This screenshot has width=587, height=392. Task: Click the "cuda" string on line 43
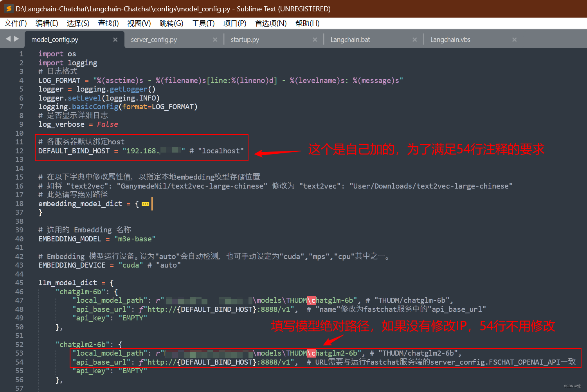[x=130, y=265]
